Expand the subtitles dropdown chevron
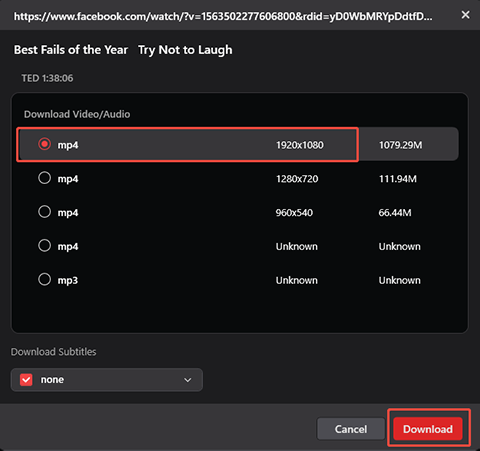Viewport: 480px width, 451px height. click(x=188, y=380)
